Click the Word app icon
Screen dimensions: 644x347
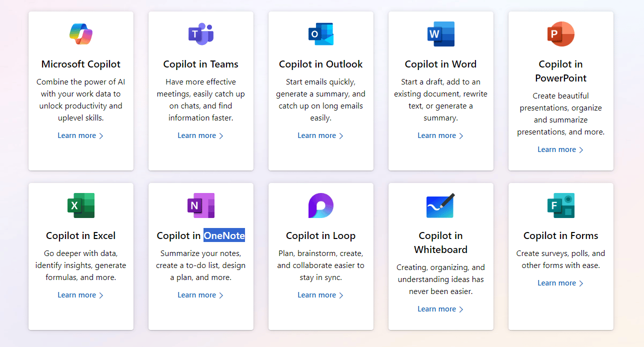(x=441, y=34)
